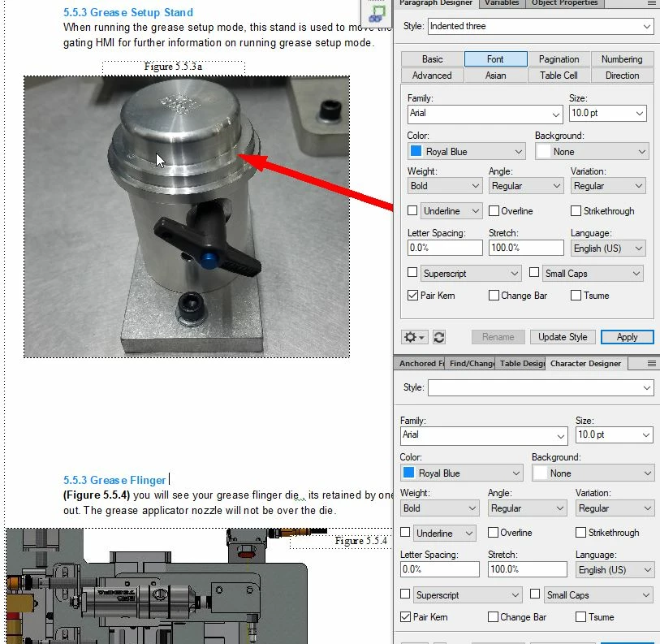Open the Style dropdown showing Indented three

click(541, 26)
